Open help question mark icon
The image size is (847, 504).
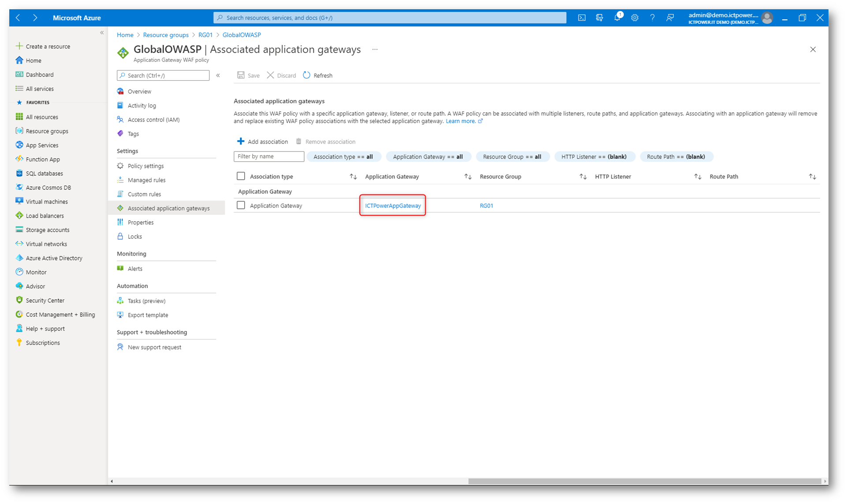click(x=652, y=18)
